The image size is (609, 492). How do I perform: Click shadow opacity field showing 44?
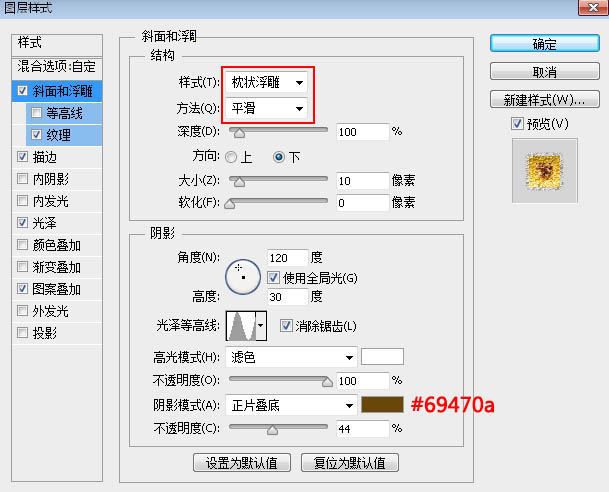click(x=362, y=429)
